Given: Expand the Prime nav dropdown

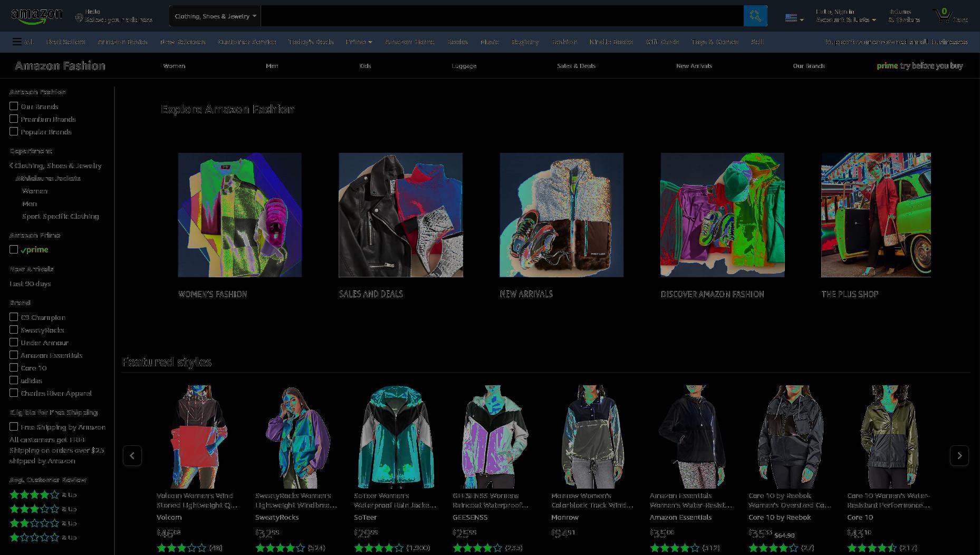Looking at the screenshot, I should [x=359, y=42].
